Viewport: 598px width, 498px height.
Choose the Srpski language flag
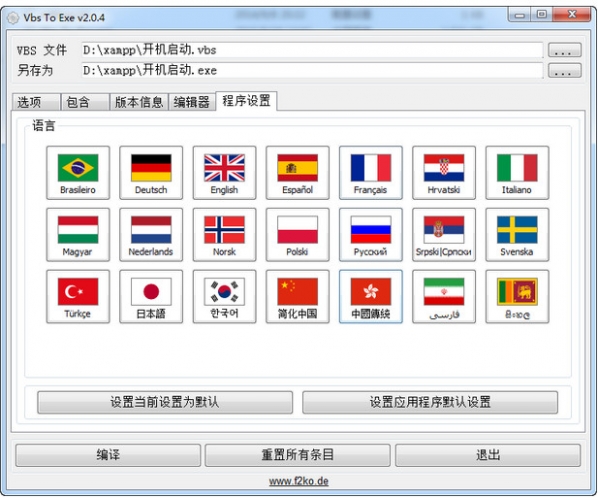(x=444, y=235)
